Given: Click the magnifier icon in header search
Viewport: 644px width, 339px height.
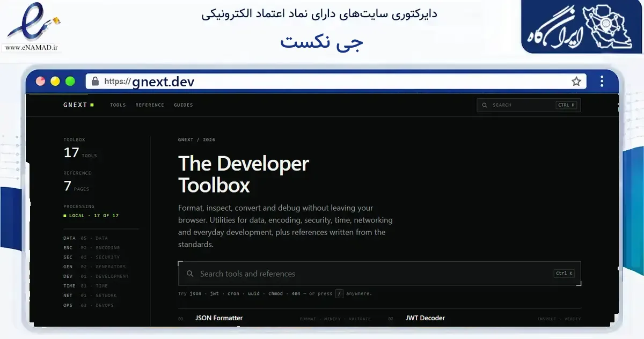Looking at the screenshot, I should click(485, 105).
